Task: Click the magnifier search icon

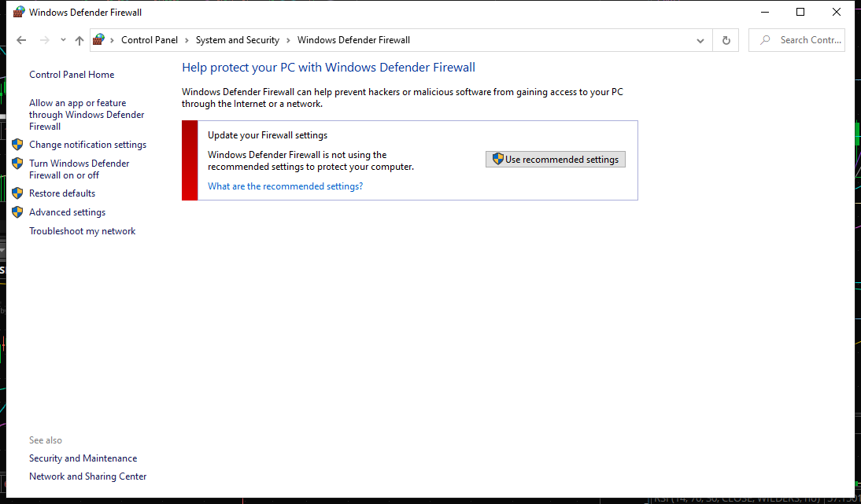Action: [765, 40]
